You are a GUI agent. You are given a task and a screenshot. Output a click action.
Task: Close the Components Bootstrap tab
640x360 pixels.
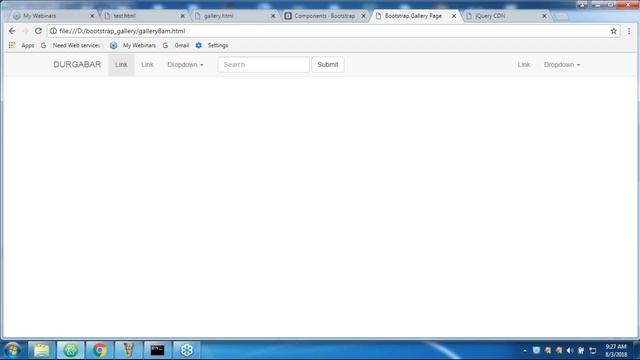[363, 16]
